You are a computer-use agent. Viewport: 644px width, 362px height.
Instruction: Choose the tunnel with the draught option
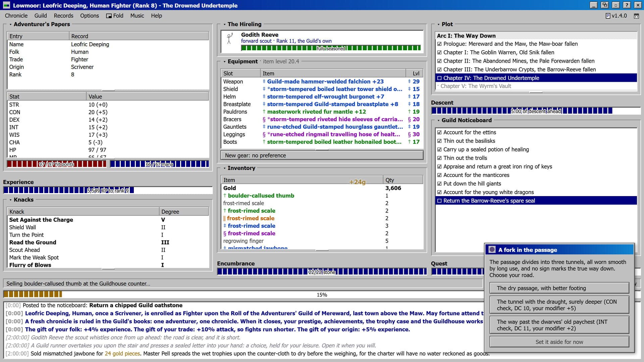click(559, 305)
